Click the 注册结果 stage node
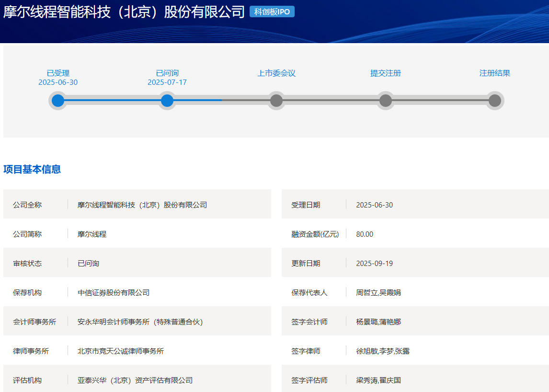549x392 pixels. pyautogui.click(x=495, y=101)
